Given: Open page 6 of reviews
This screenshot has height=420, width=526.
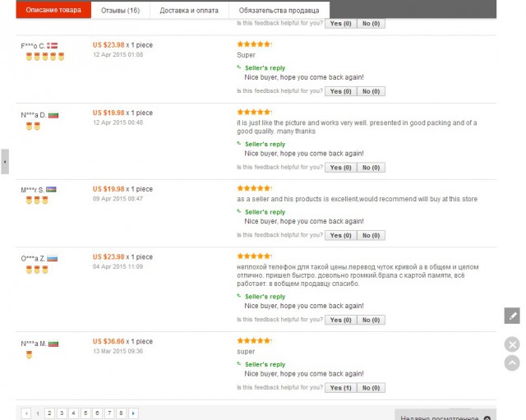Looking at the screenshot, I should (97, 413).
